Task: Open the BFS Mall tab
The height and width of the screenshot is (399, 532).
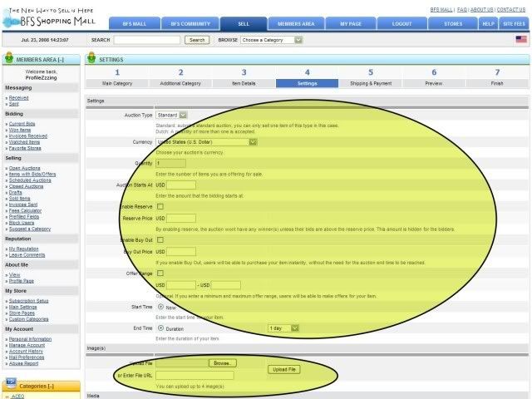Action: point(135,24)
